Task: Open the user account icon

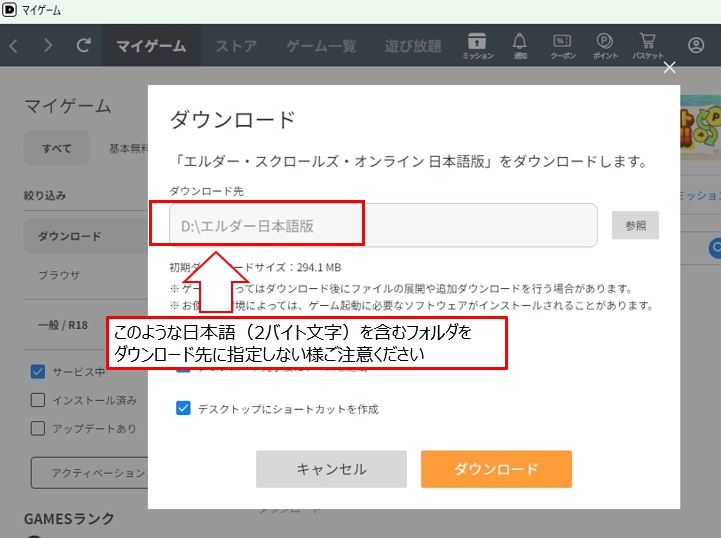Action: 696,45
